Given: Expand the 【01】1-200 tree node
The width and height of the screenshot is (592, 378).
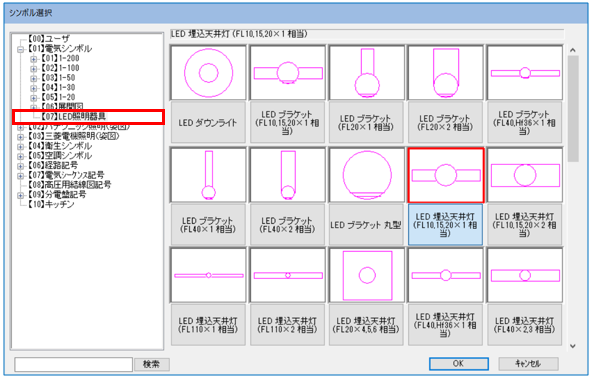Looking at the screenshot, I should point(33,59).
